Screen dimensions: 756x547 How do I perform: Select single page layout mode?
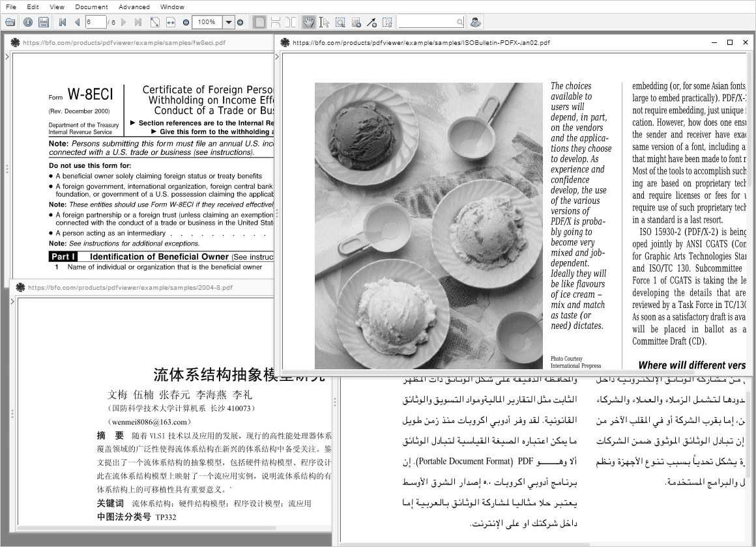(x=259, y=22)
